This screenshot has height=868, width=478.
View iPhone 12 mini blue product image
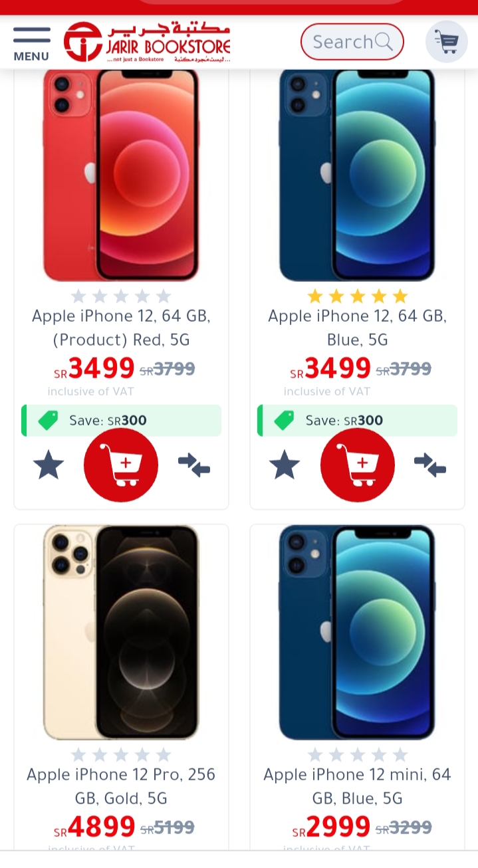click(x=358, y=632)
